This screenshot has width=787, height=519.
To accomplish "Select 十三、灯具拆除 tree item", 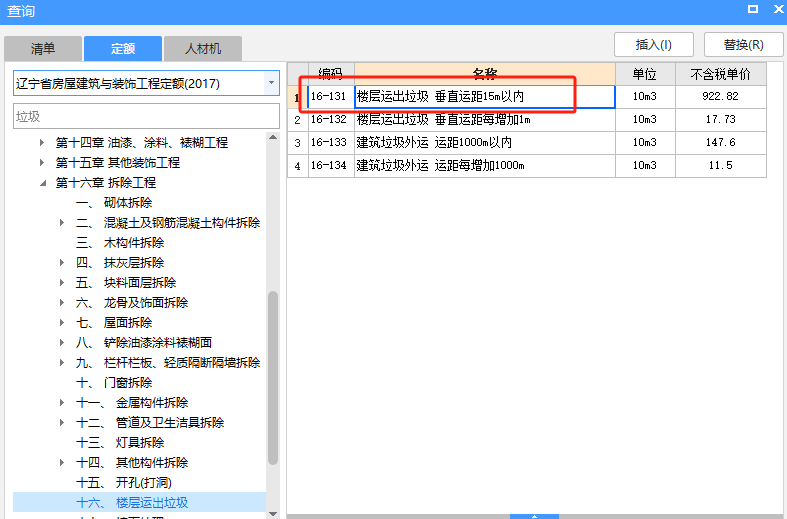I will [x=120, y=443].
